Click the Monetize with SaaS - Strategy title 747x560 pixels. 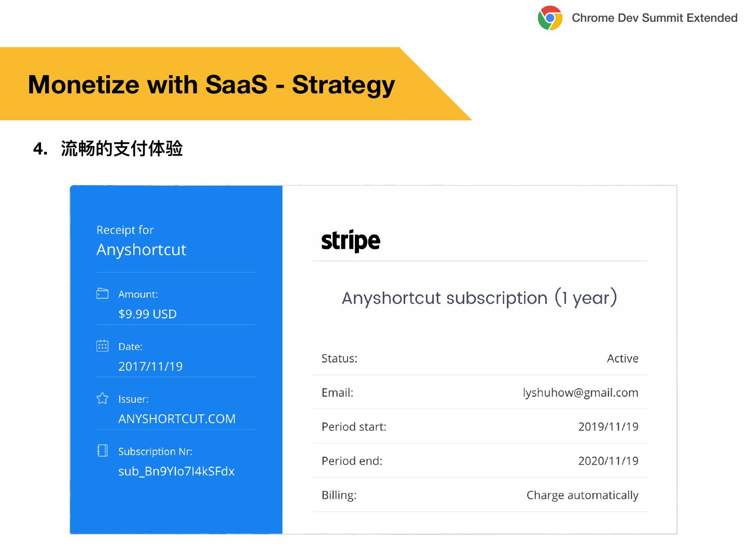(x=211, y=85)
